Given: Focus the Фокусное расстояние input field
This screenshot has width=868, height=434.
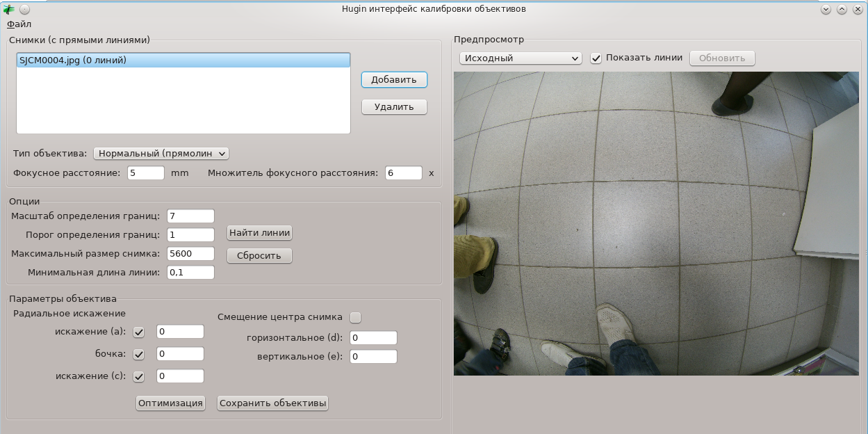Looking at the screenshot, I should tap(146, 173).
